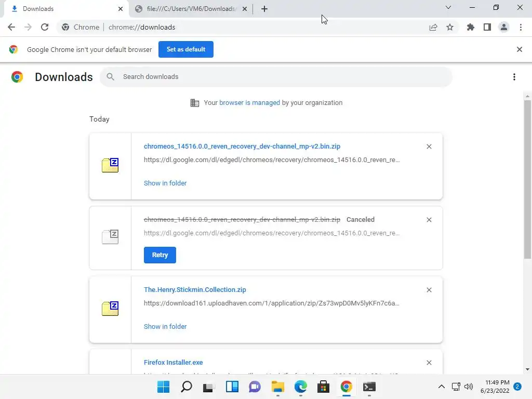Open the Chat taskbar icon
The image size is (532, 399).
pos(255,387)
